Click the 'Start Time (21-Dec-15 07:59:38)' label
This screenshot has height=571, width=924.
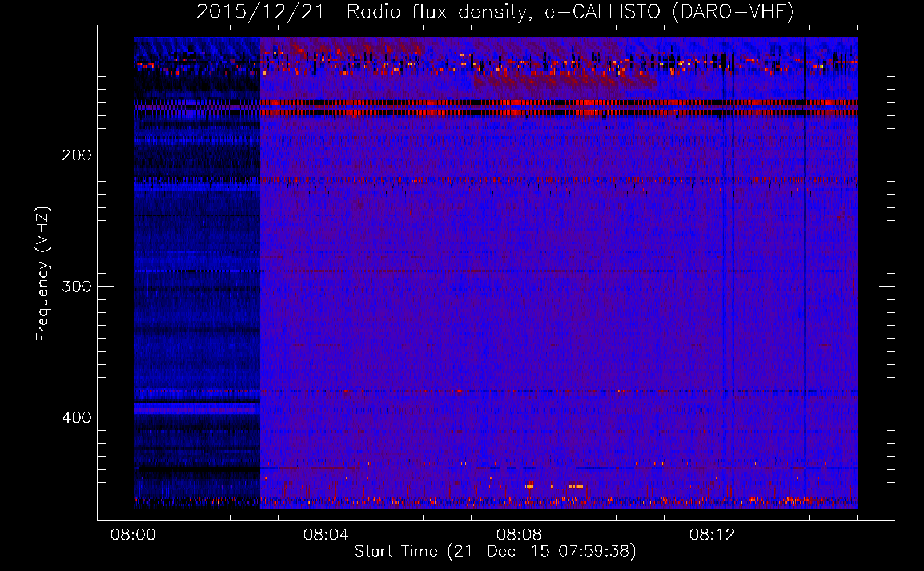495,552
